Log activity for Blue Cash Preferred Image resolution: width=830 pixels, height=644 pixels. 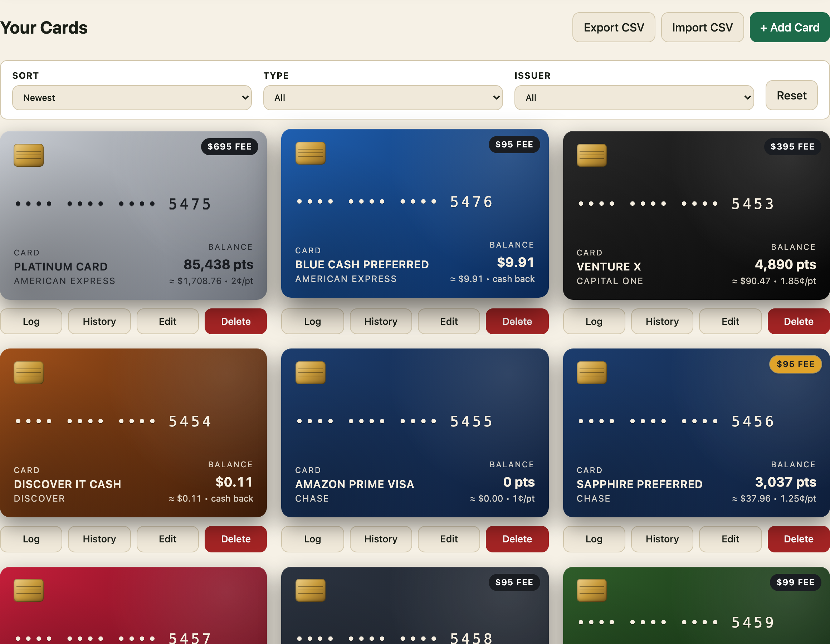(312, 321)
